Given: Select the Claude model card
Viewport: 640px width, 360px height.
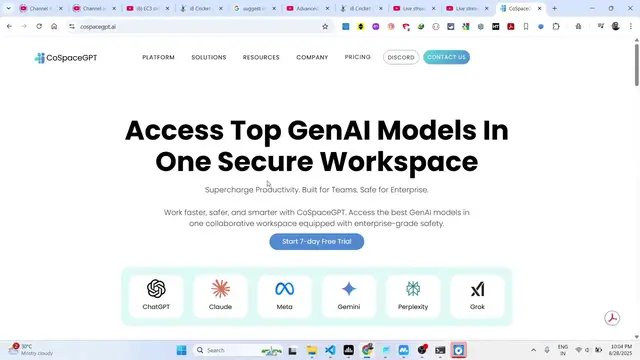Looking at the screenshot, I should pyautogui.click(x=220, y=296).
